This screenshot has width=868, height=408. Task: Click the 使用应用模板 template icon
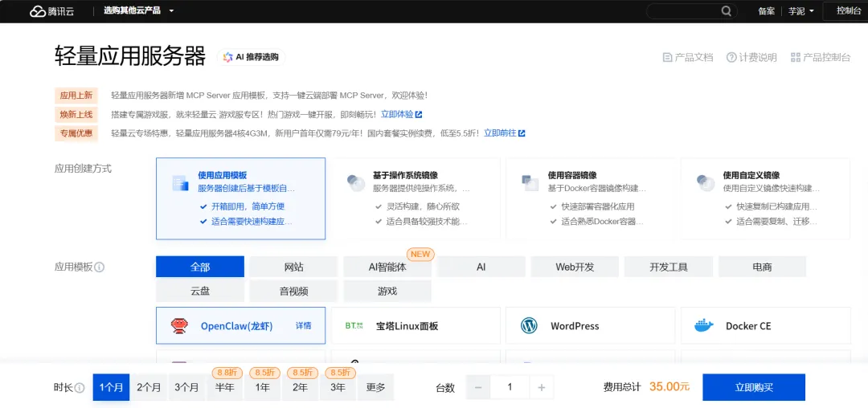click(x=180, y=183)
